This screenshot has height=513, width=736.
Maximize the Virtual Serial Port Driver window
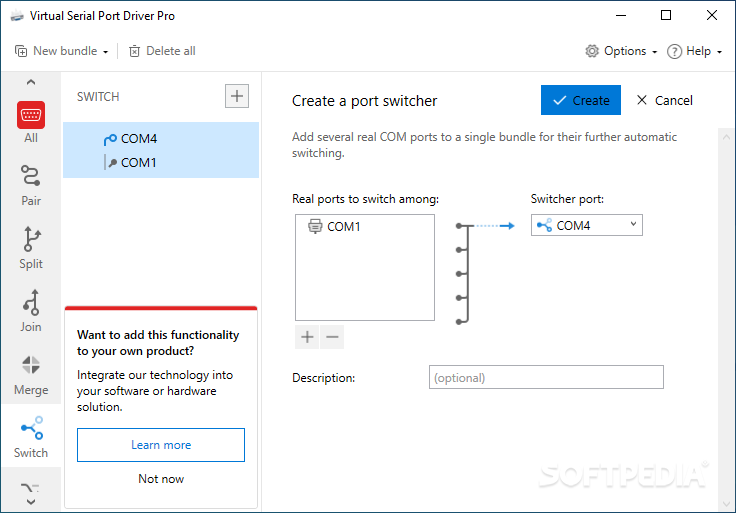666,15
